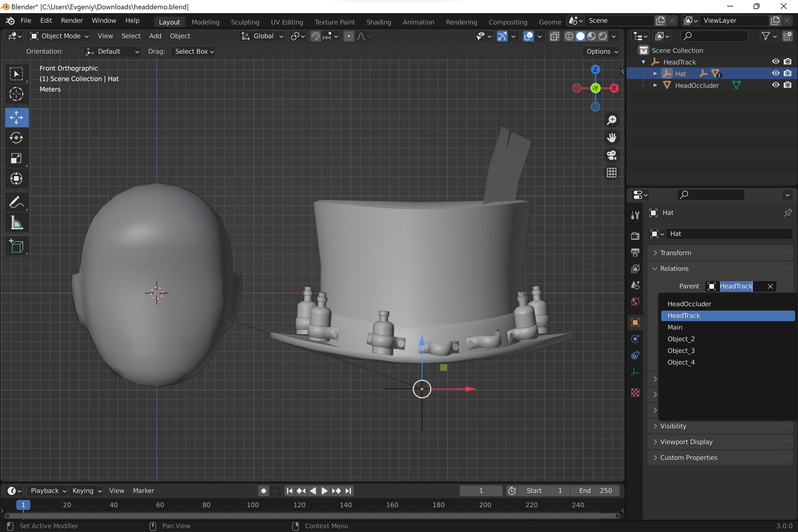Image resolution: width=798 pixels, height=532 pixels.
Task: Click the End frame field
Action: 595,491
